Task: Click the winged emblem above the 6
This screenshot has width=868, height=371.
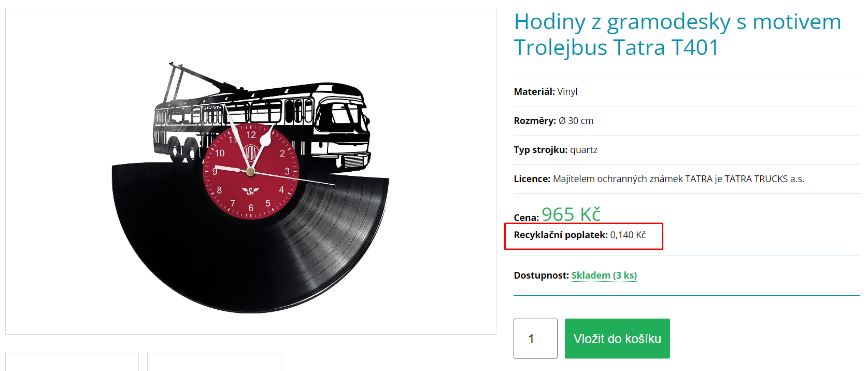Action: [250, 191]
